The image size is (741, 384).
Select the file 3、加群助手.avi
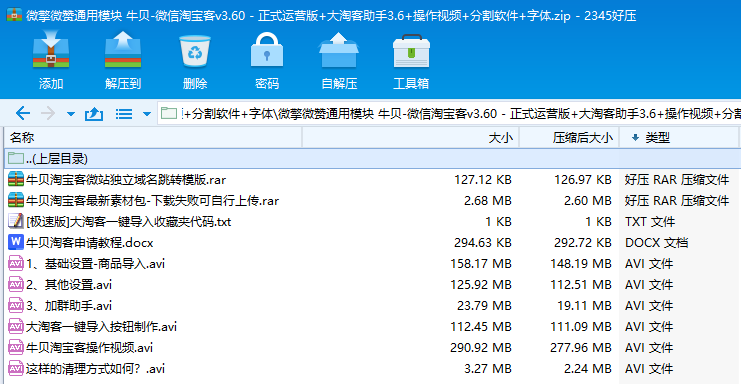click(x=69, y=306)
